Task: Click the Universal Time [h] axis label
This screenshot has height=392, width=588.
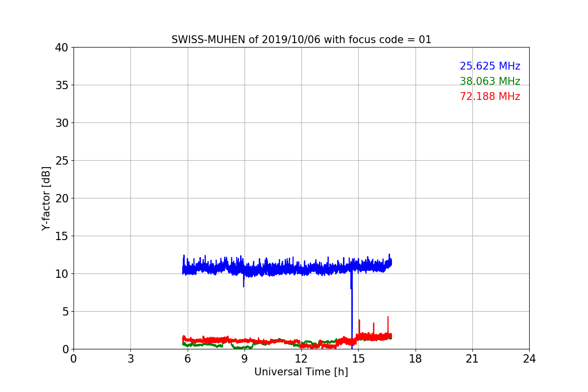Action: coord(301,372)
